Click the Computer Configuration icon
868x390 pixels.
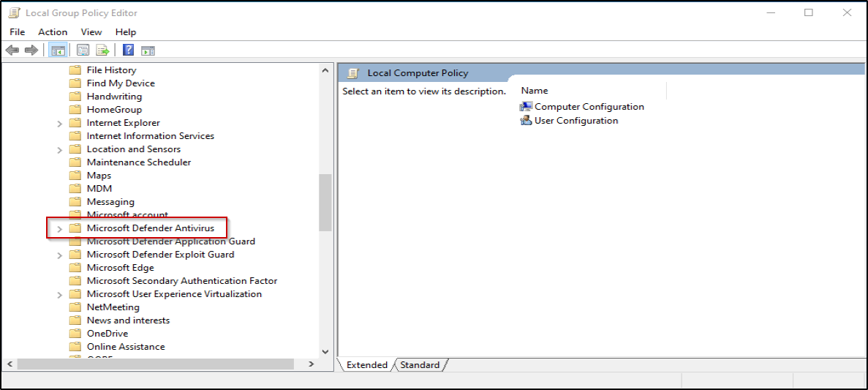click(x=526, y=106)
